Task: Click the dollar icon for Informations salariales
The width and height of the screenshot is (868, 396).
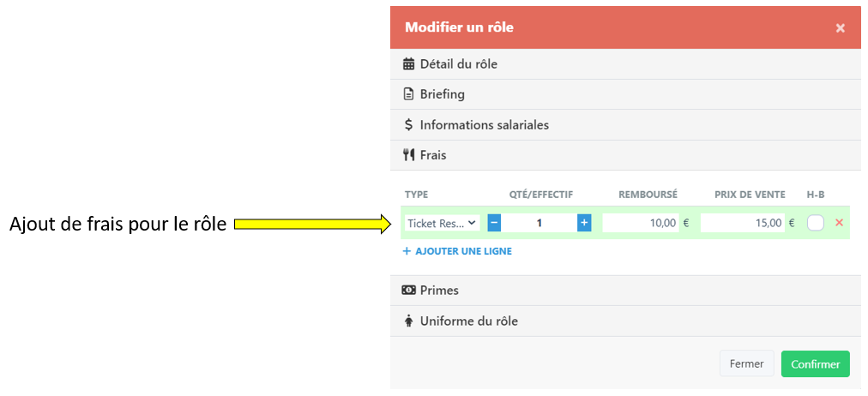Action: (x=408, y=125)
